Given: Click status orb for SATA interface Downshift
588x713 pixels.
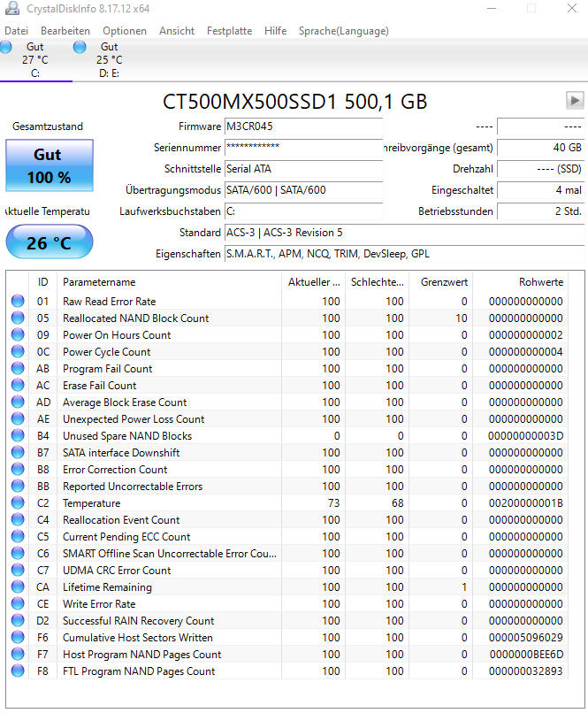Looking at the screenshot, I should point(18,452).
